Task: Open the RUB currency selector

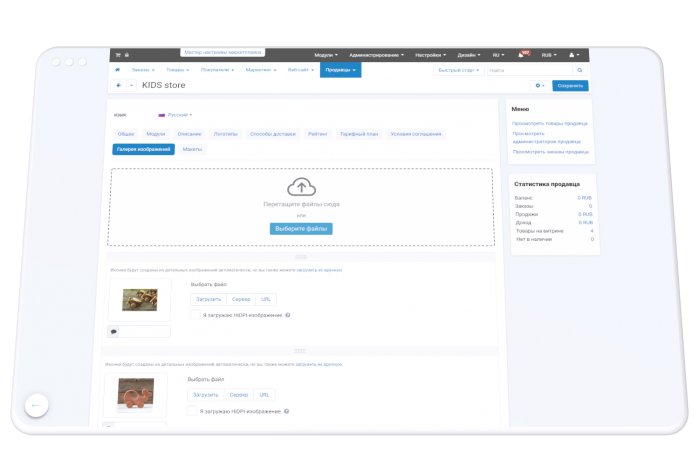Action: tap(549, 55)
